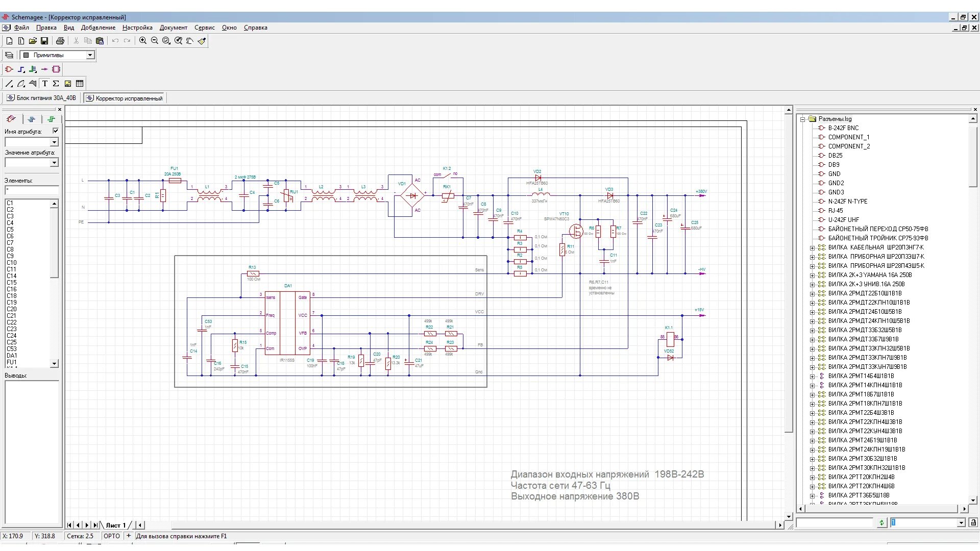Select element C10 in the list

pyautogui.click(x=12, y=263)
